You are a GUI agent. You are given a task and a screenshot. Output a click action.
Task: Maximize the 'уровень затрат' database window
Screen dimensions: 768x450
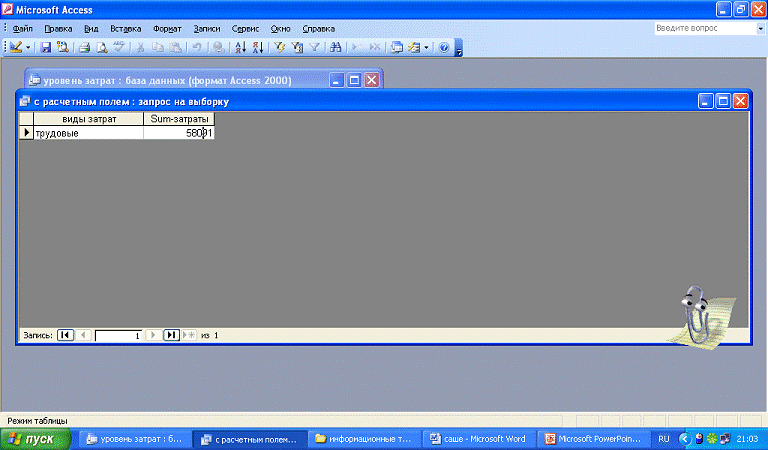pyautogui.click(x=354, y=80)
